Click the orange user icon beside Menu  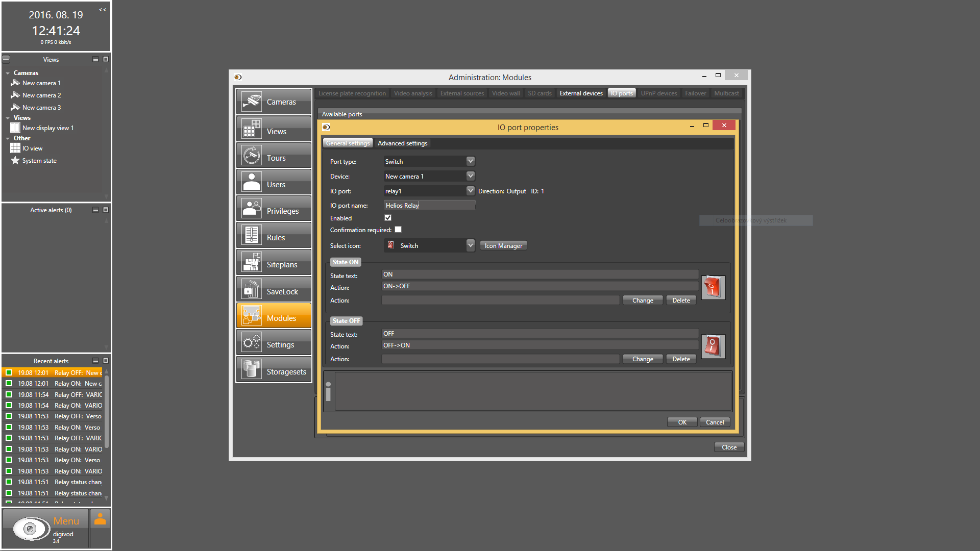point(100,519)
